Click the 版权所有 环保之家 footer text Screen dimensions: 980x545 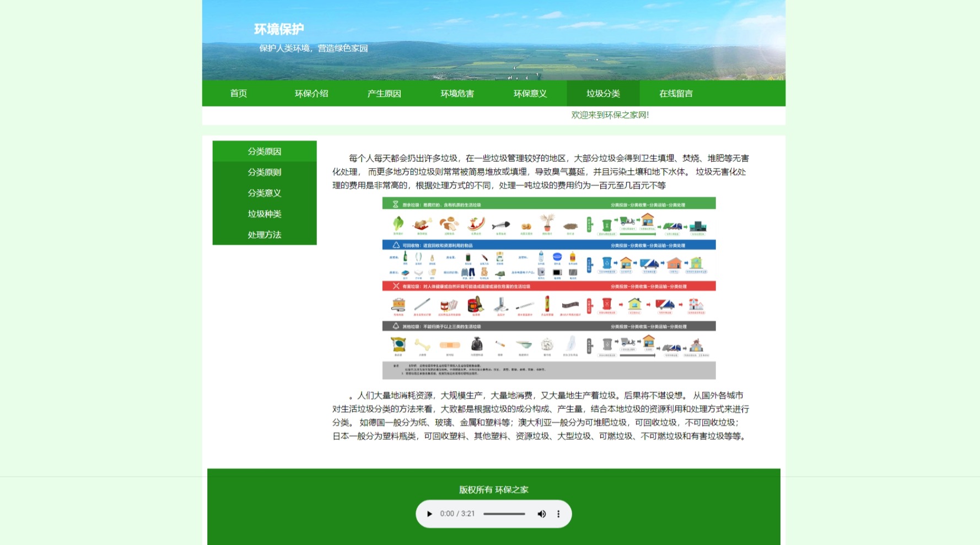(493, 489)
